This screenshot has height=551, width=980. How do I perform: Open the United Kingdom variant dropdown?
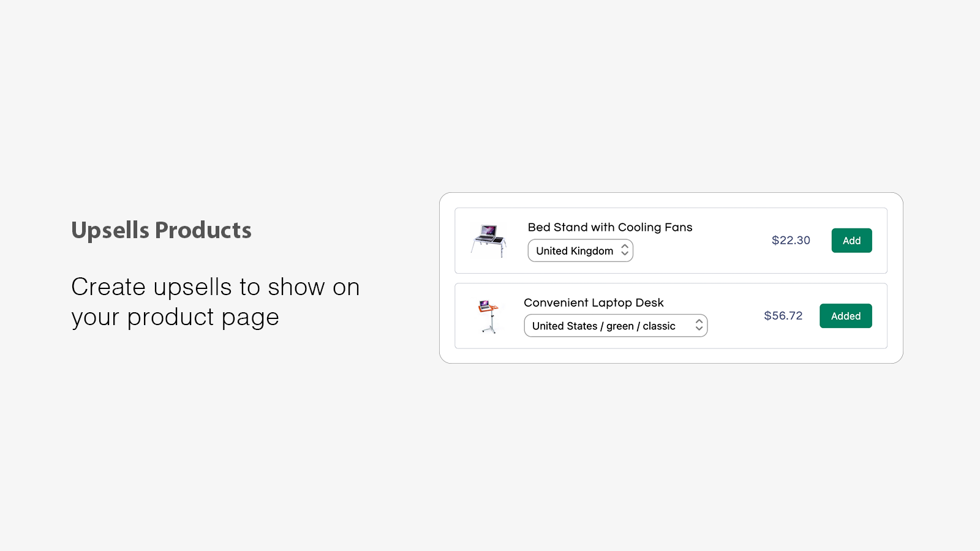(x=580, y=250)
